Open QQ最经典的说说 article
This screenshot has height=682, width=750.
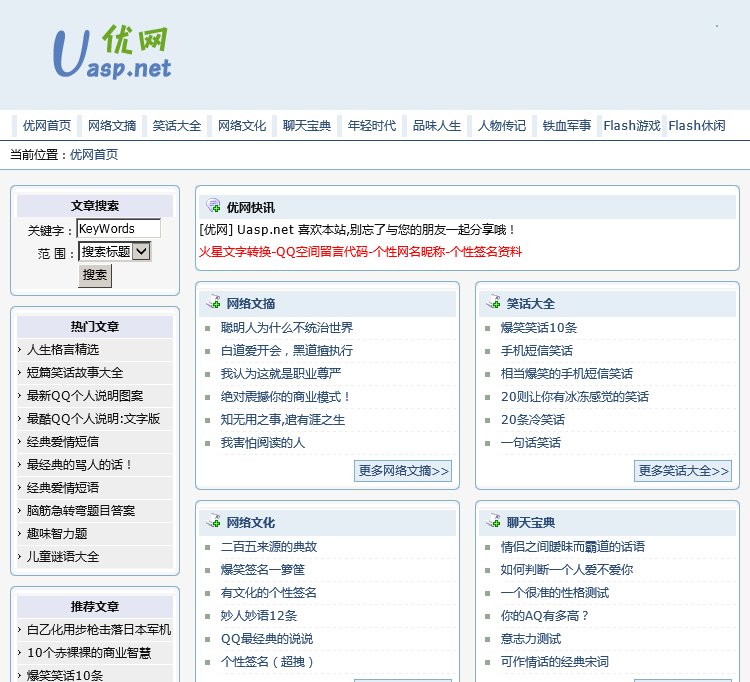pos(267,639)
